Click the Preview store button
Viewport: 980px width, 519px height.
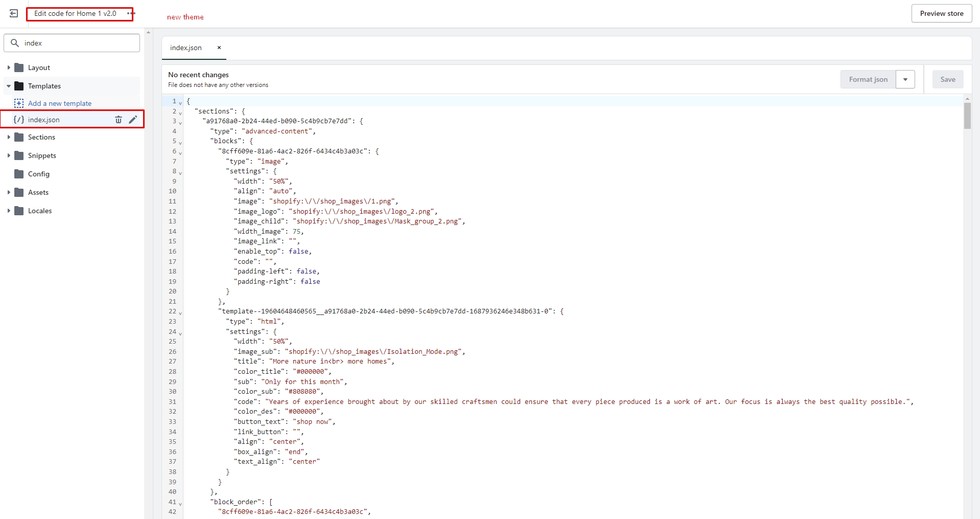(941, 13)
